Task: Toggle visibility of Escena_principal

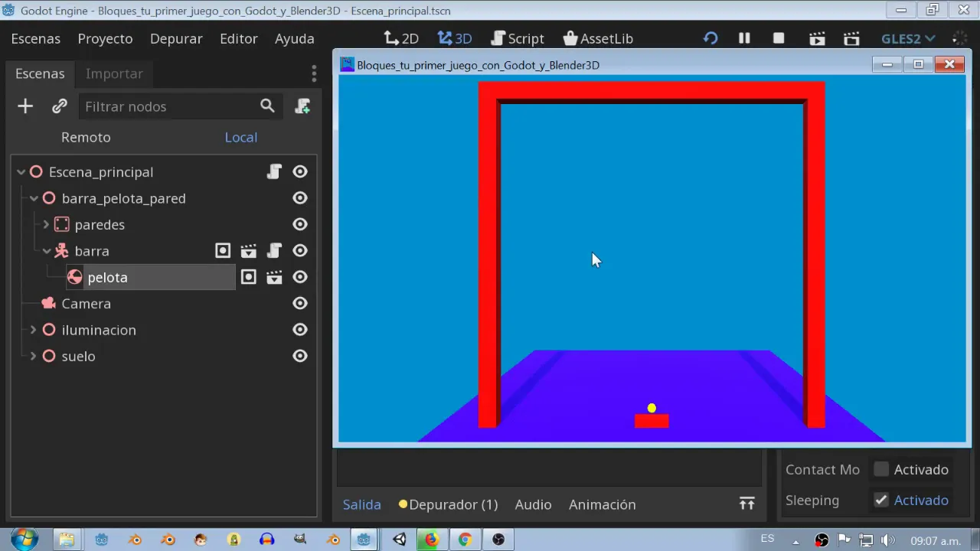Action: click(300, 171)
